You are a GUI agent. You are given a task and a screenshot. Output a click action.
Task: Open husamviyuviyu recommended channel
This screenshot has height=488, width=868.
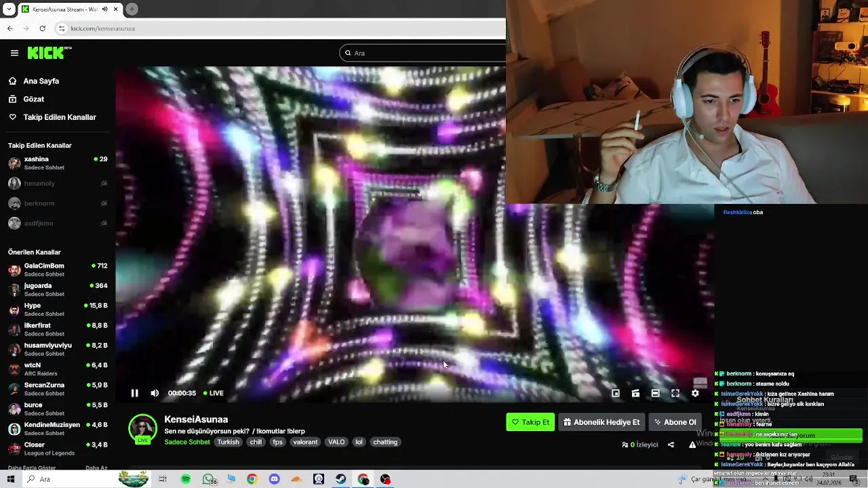[x=58, y=349]
